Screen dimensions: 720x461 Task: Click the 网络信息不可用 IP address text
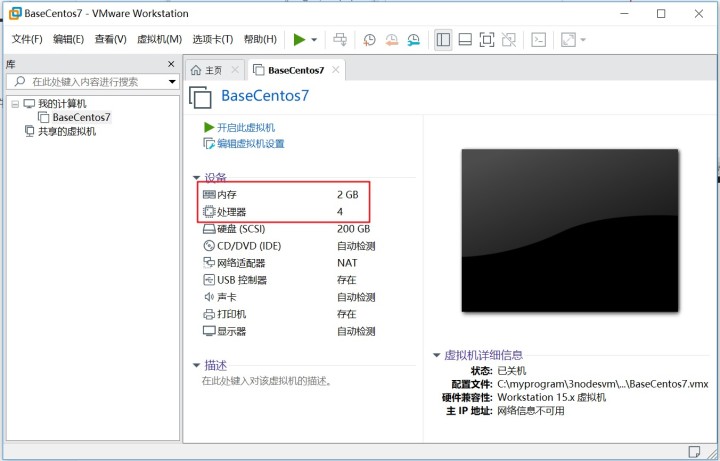531,410
